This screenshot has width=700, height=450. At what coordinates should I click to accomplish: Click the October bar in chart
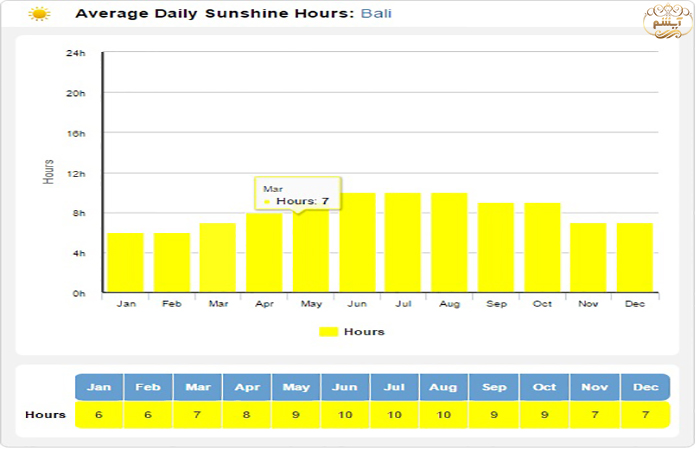pos(542,248)
